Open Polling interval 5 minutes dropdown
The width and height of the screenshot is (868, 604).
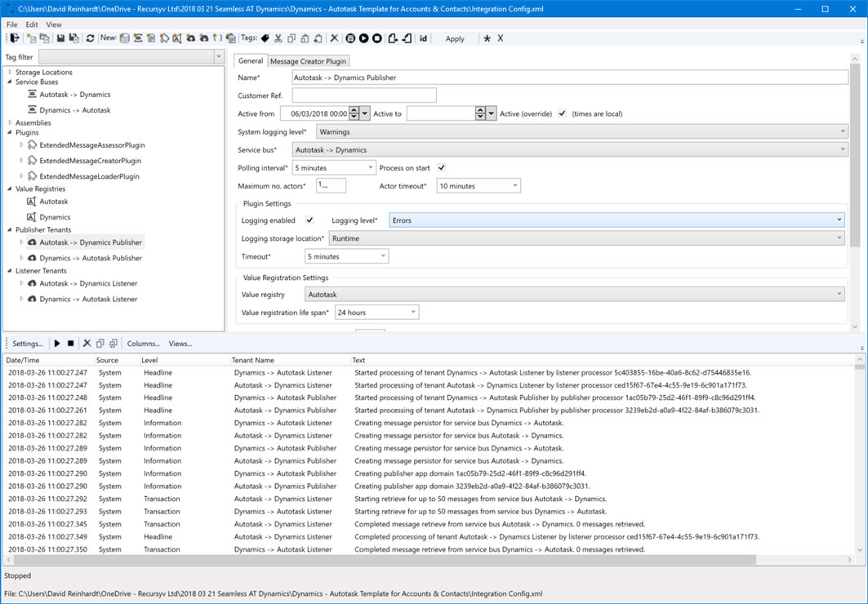point(334,167)
